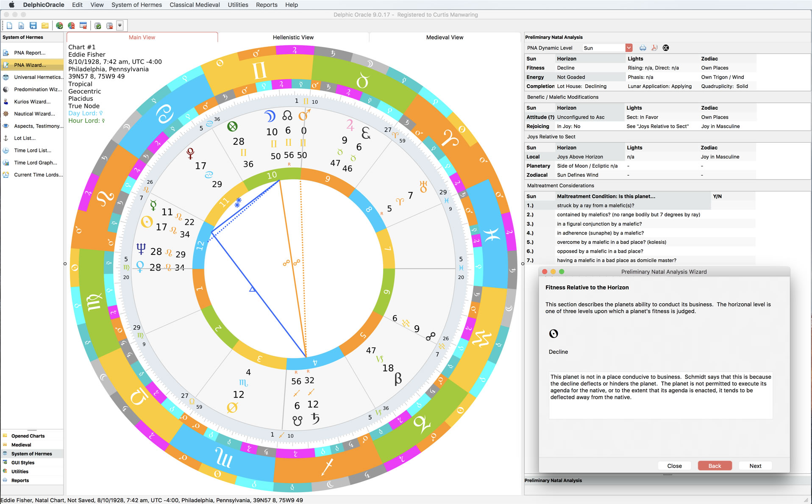Click the Back button in the wizard

point(715,466)
